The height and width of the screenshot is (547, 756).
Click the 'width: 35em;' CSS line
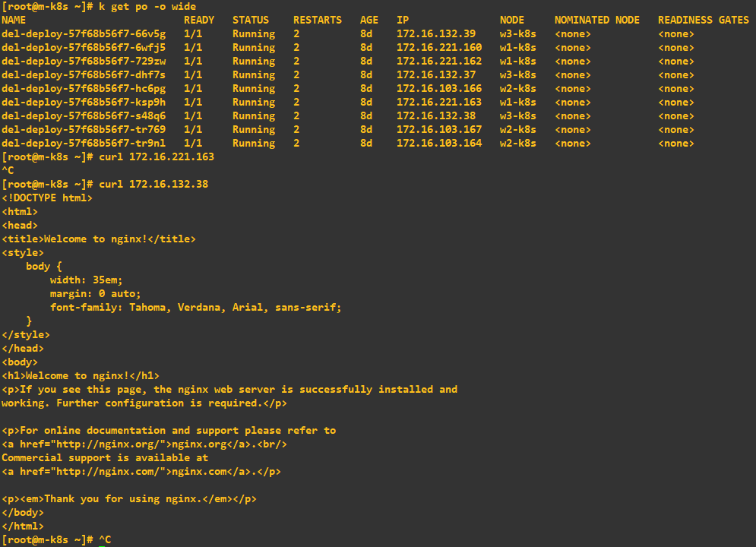point(87,280)
